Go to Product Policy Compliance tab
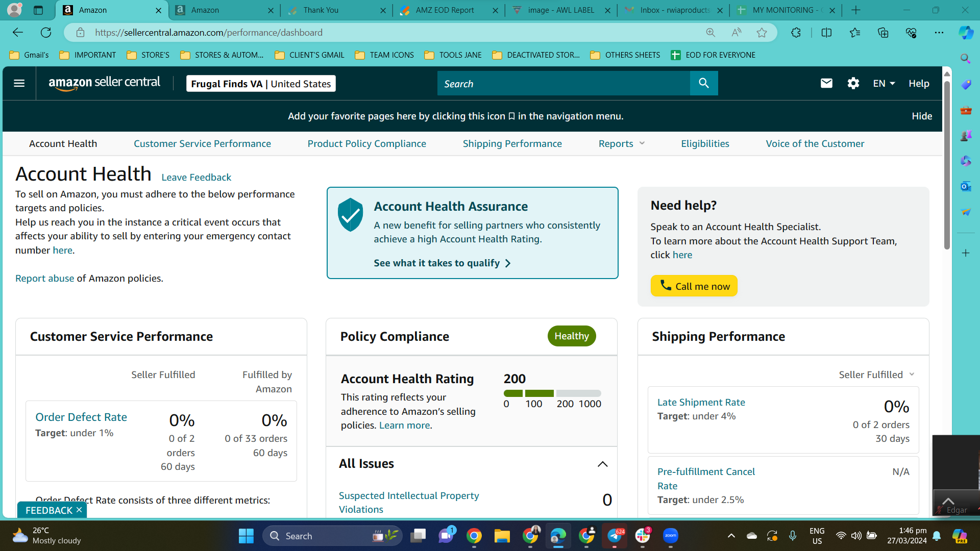Image resolution: width=980 pixels, height=551 pixels. point(366,144)
